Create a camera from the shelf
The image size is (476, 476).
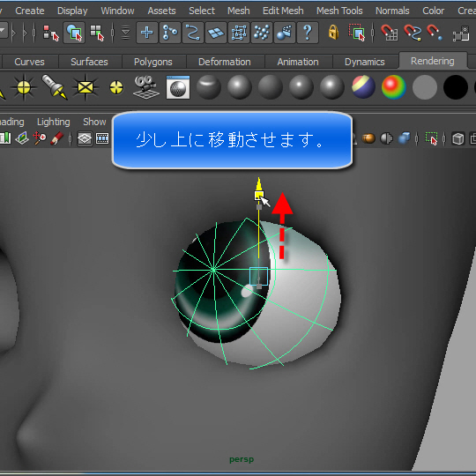(146, 87)
